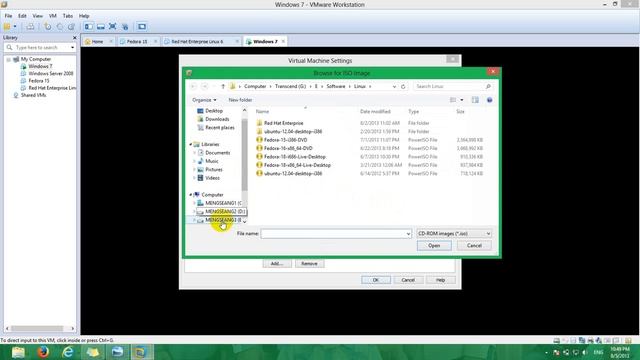640x360 pixels.
Task: Open the Help menu
Action: pyautogui.click(x=84, y=16)
